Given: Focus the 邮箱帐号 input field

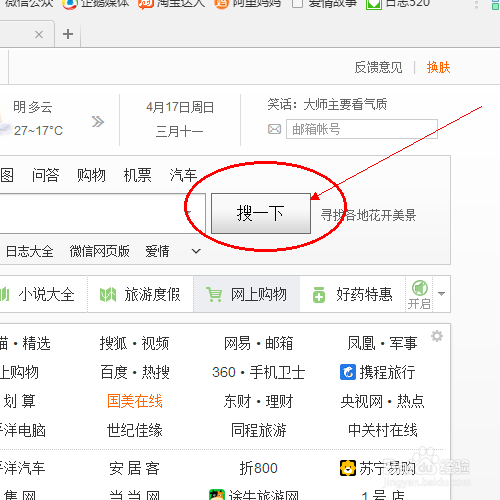Looking at the screenshot, I should coord(362,129).
